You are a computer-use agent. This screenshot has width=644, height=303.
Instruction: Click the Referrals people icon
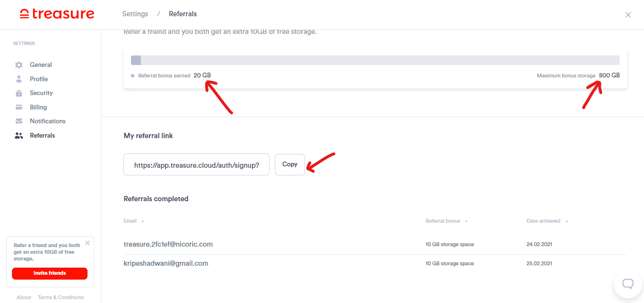click(x=19, y=136)
